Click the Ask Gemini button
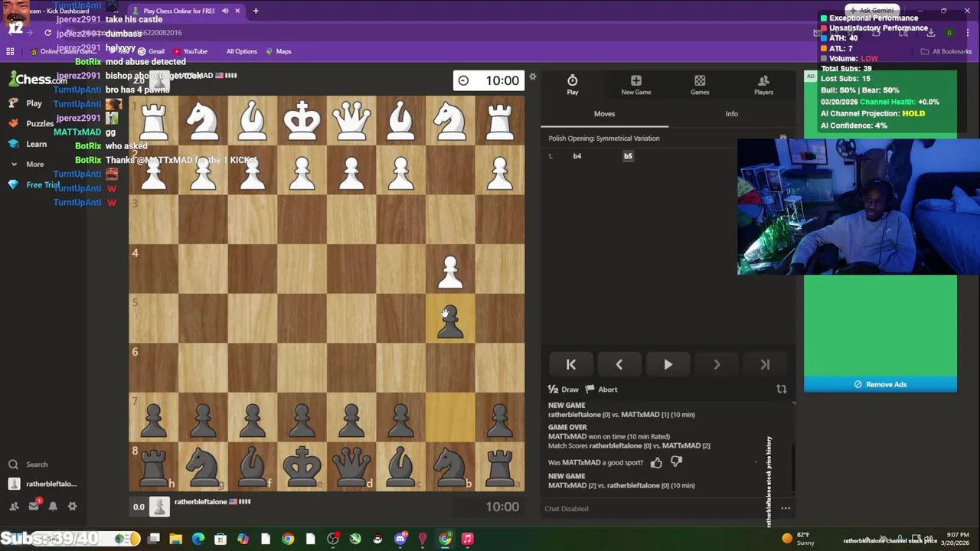This screenshot has height=551, width=980. tap(871, 11)
